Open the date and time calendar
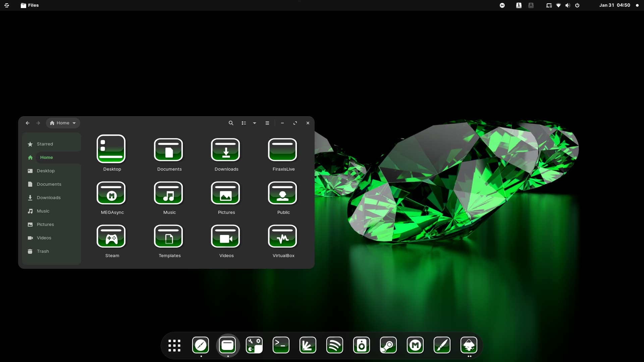The height and width of the screenshot is (362, 644). point(615,5)
